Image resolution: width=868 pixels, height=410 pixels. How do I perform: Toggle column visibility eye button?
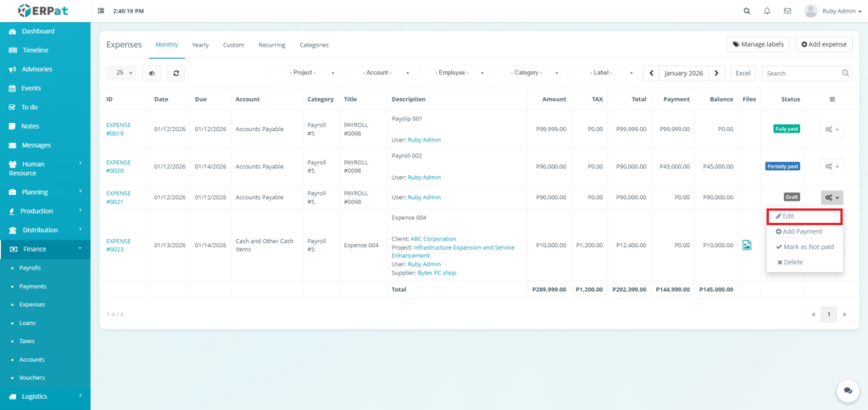[x=152, y=73]
